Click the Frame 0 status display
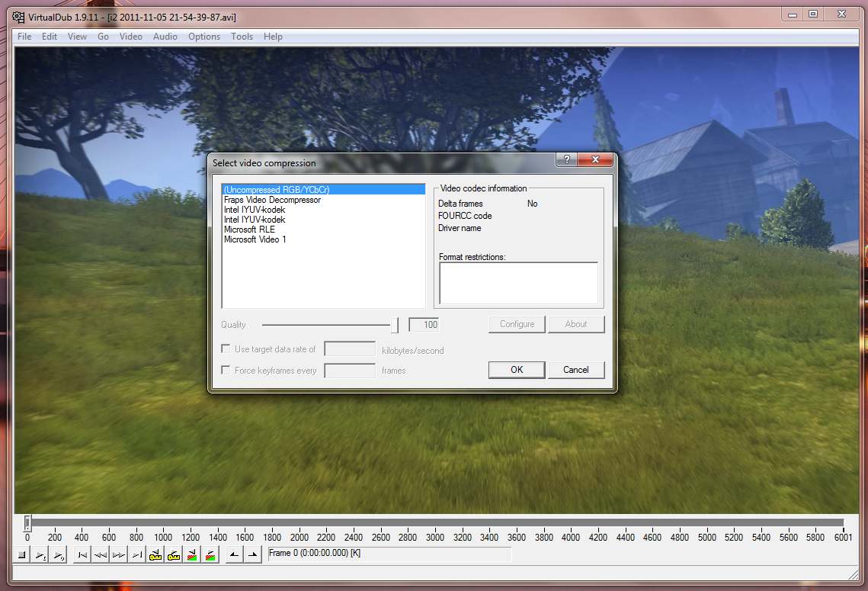Screen dimensions: 868x591 389,554
